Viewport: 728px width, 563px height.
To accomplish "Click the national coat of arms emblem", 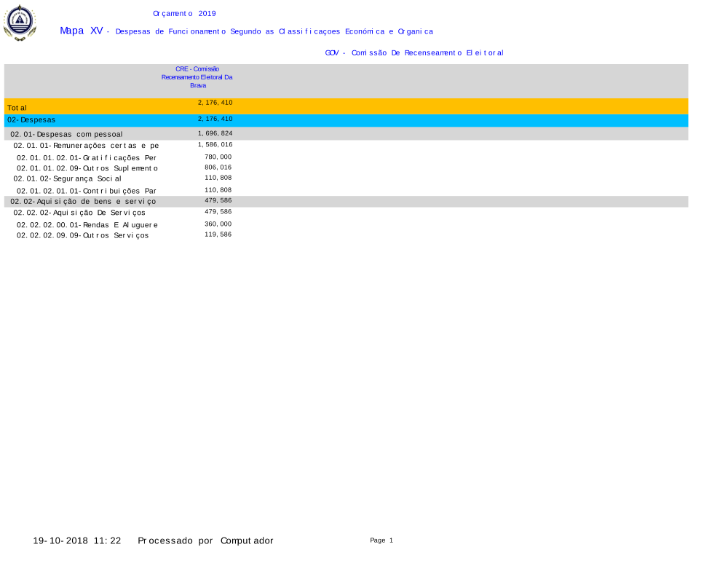I will point(19,23).
